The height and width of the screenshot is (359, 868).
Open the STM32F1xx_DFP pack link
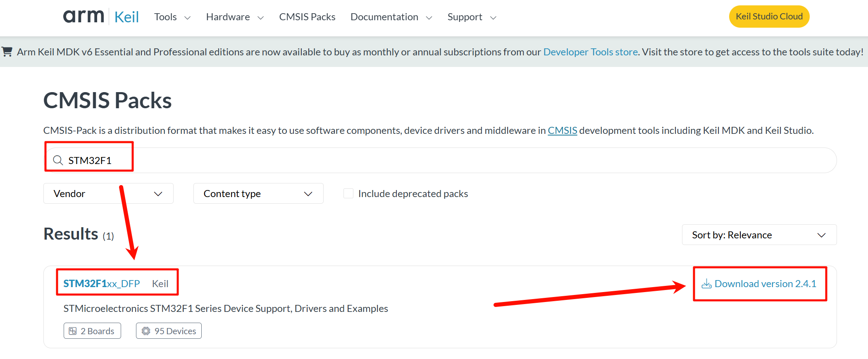102,283
